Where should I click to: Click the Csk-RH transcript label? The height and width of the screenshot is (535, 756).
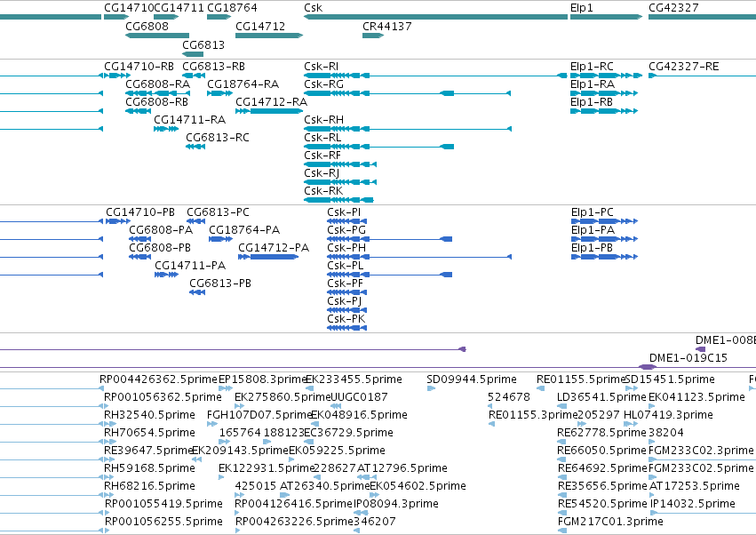[x=323, y=120]
